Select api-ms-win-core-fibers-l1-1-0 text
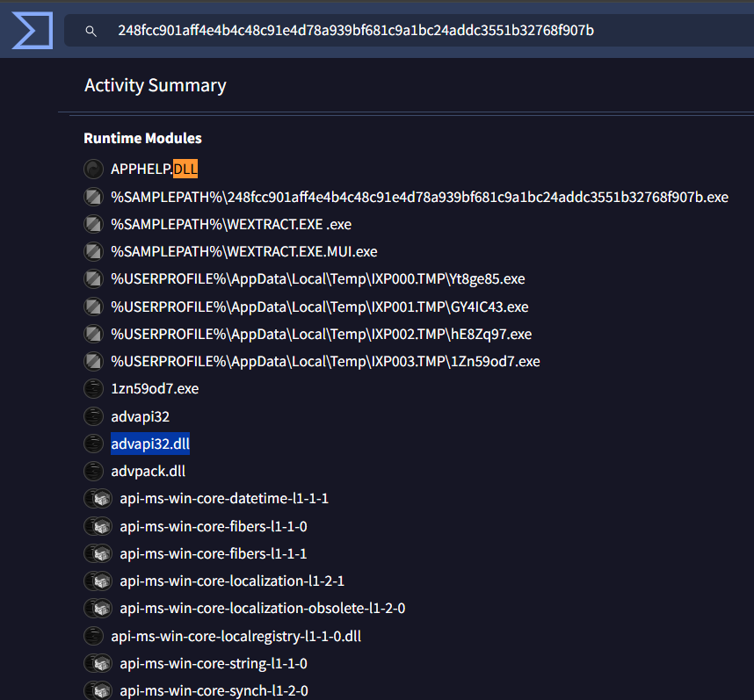The height and width of the screenshot is (700, 754). pos(214,527)
